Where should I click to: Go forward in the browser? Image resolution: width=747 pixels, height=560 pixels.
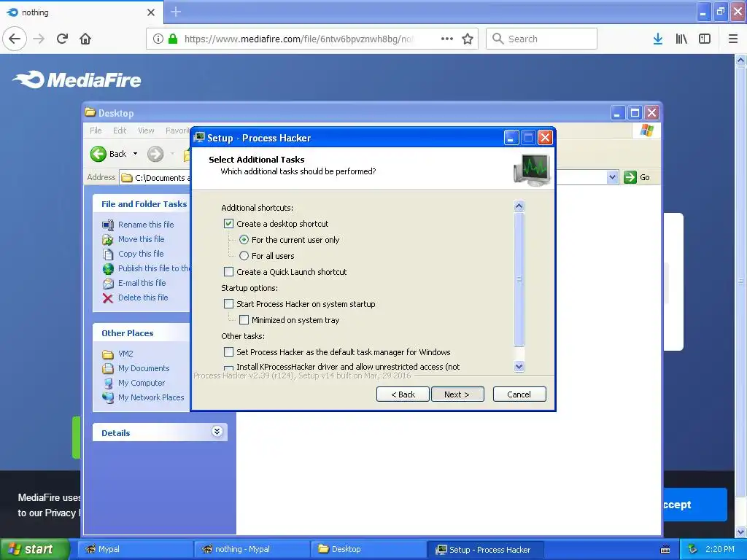pyautogui.click(x=39, y=39)
